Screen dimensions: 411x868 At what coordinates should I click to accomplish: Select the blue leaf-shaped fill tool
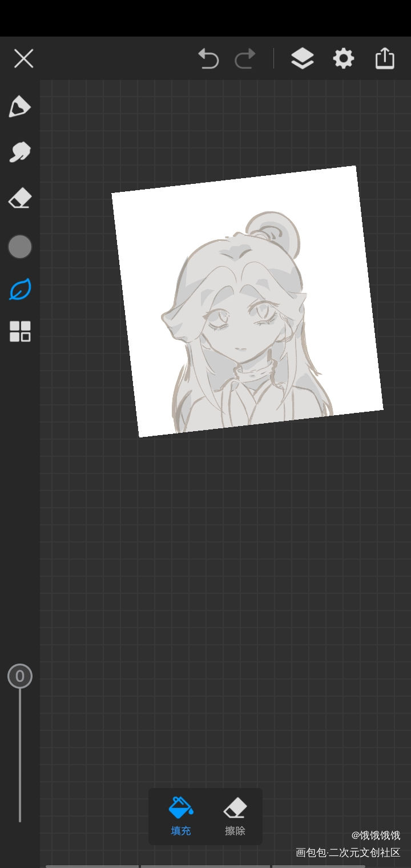point(20,290)
